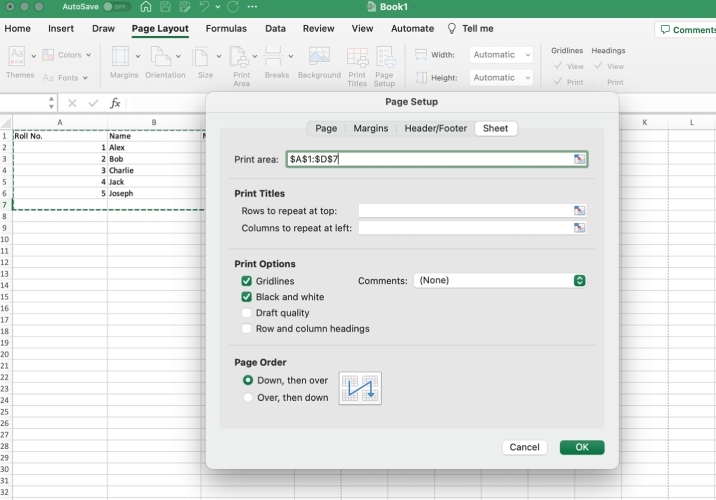Click the OK button
This screenshot has width=716, height=500.
[x=581, y=447]
